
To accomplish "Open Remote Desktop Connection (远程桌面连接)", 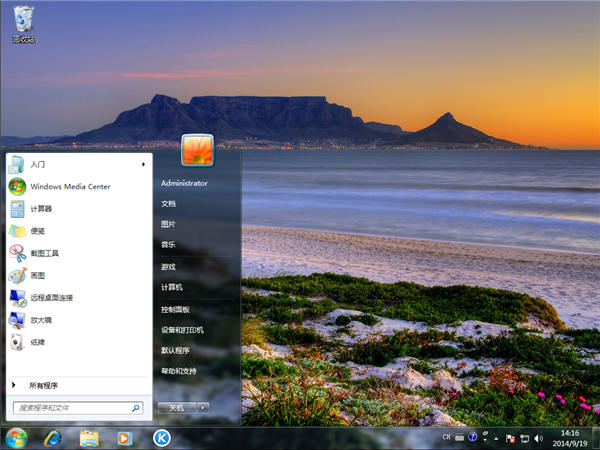I will [x=51, y=297].
